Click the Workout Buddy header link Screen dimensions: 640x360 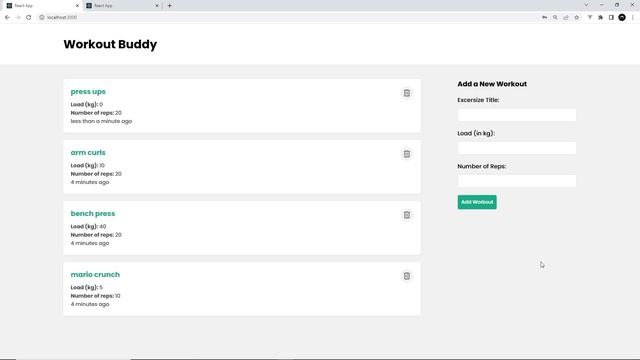pos(110,44)
